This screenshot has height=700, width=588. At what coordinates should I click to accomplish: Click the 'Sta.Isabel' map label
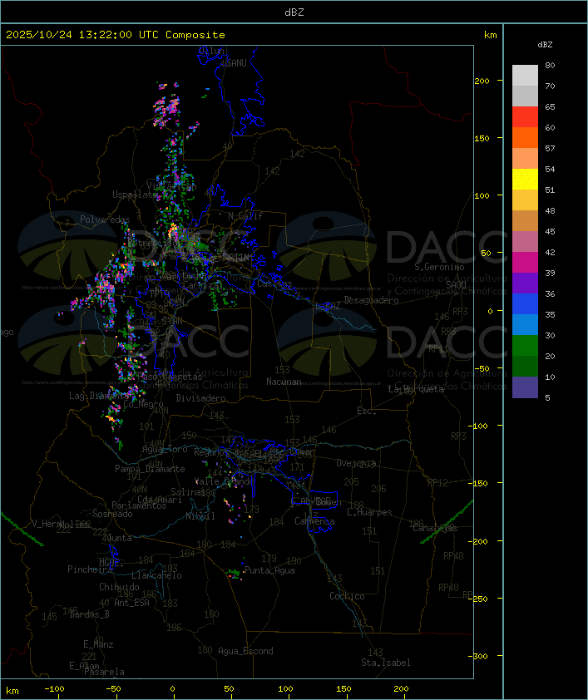click(x=386, y=663)
